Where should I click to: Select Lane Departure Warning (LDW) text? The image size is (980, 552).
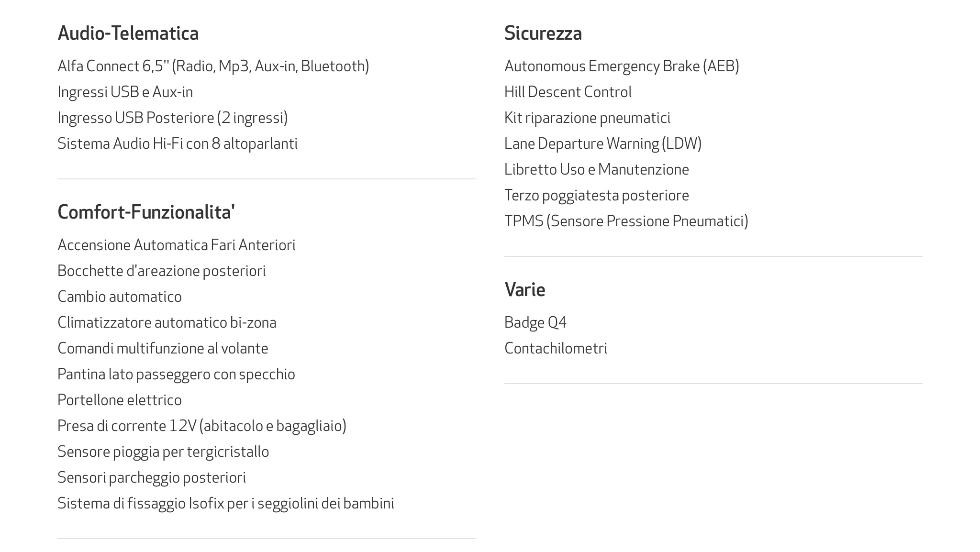603,144
